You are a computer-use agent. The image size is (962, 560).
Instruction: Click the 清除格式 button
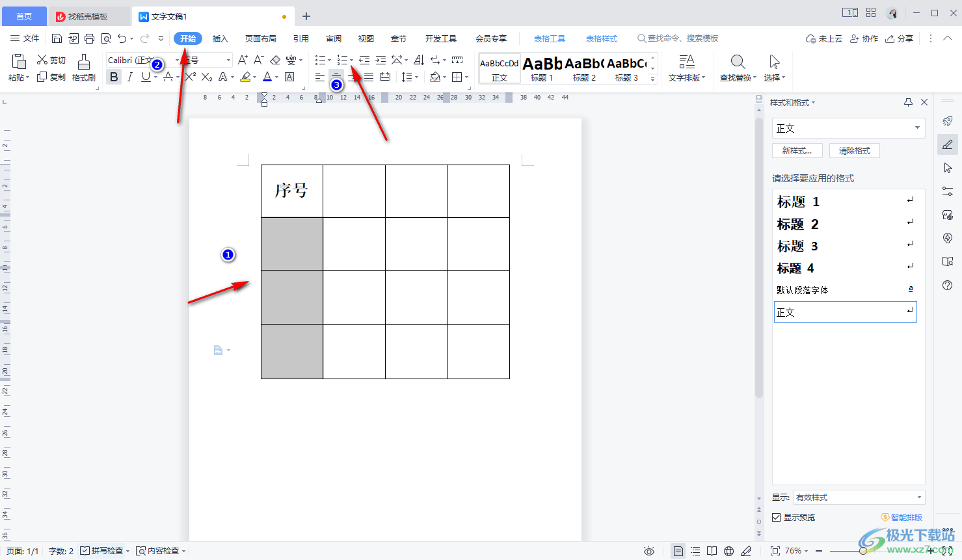[x=855, y=150]
